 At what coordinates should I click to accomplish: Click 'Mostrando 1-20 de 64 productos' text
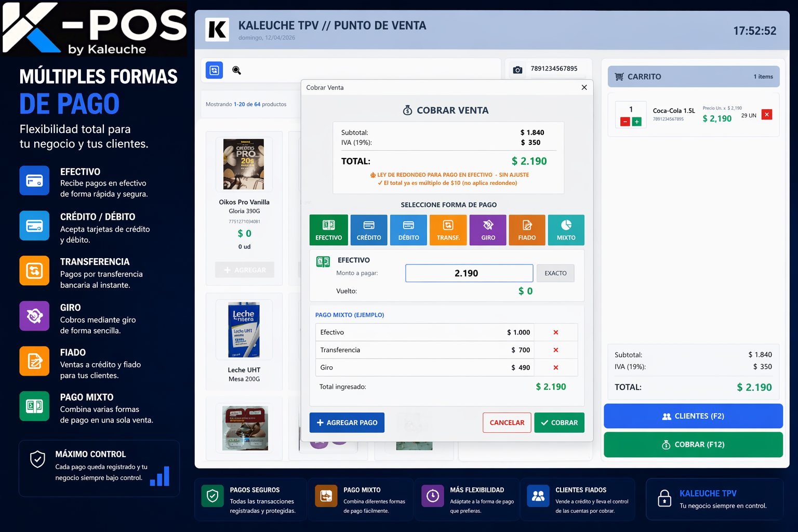(x=246, y=104)
